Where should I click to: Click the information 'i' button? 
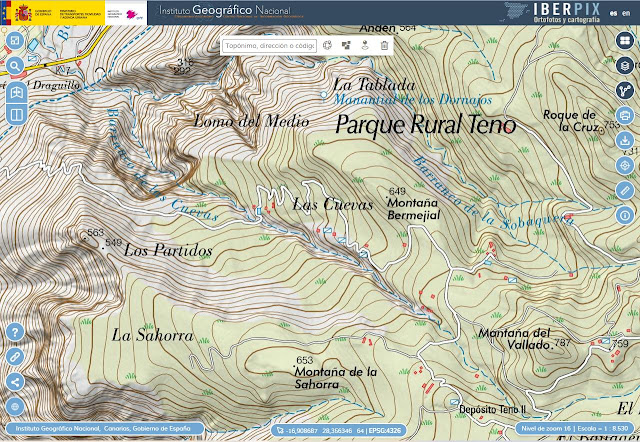(x=624, y=215)
